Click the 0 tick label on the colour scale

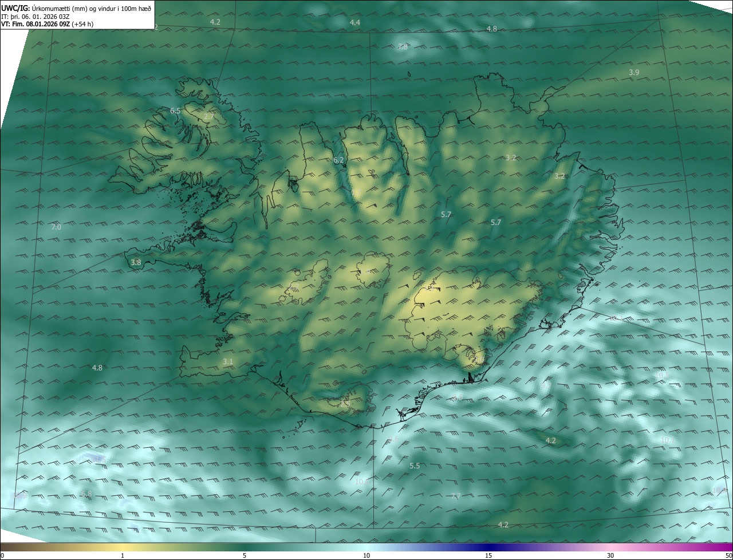(2, 555)
